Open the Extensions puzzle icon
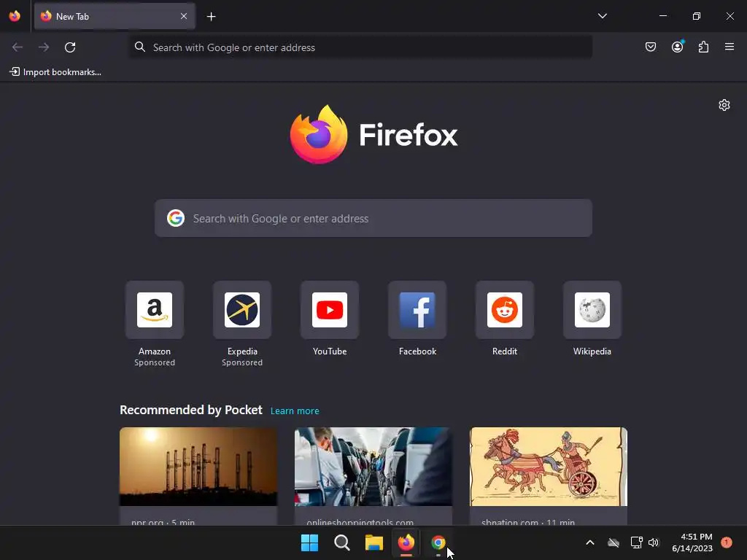The image size is (747, 560). 703,47
